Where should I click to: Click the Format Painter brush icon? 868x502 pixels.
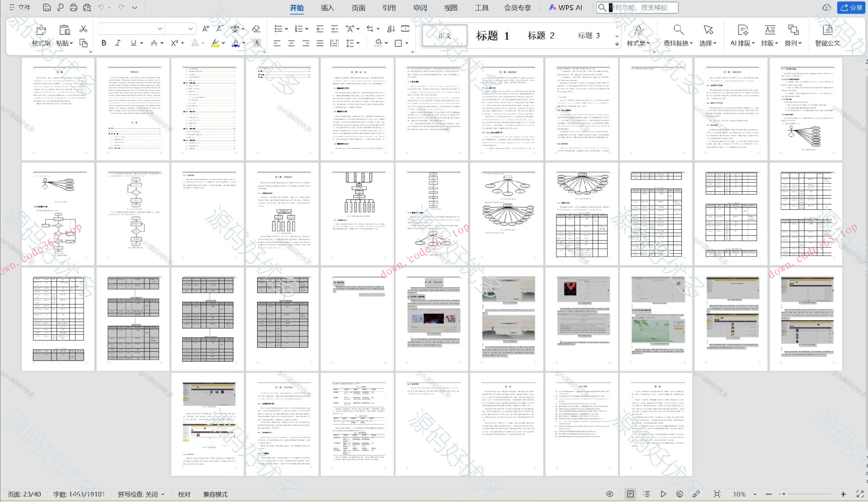pos(41,30)
